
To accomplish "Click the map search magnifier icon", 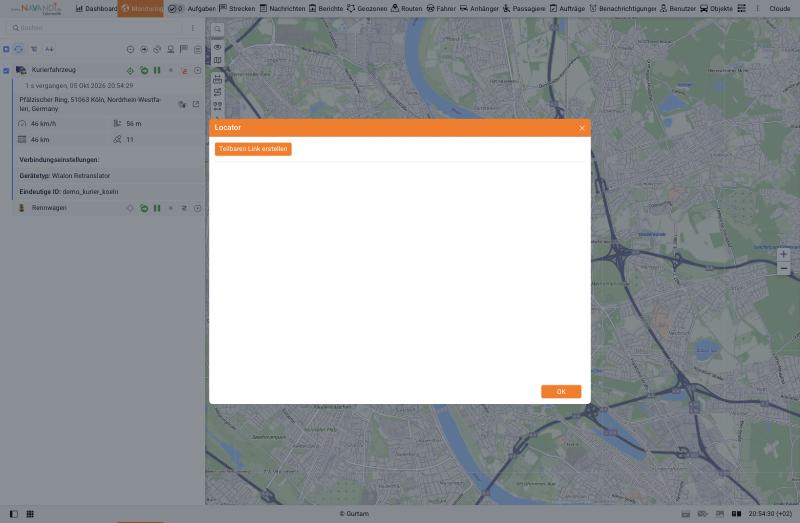I will (217, 30).
